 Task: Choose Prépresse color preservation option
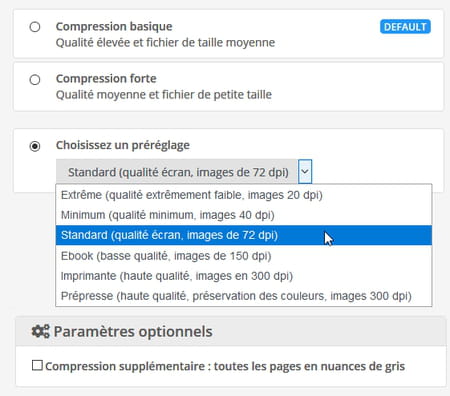click(244, 296)
